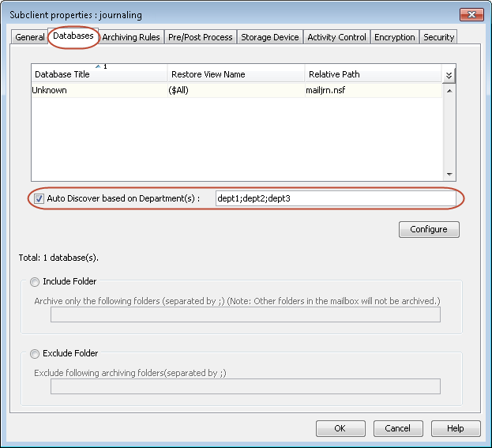Viewport: 492px width, 448px height.
Task: Expand the column chooser double-chevron icon
Action: click(449, 75)
